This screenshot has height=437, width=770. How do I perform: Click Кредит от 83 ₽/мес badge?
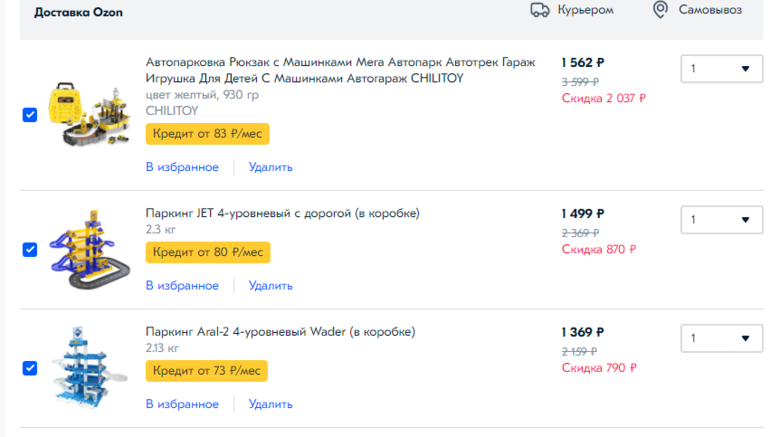(208, 133)
